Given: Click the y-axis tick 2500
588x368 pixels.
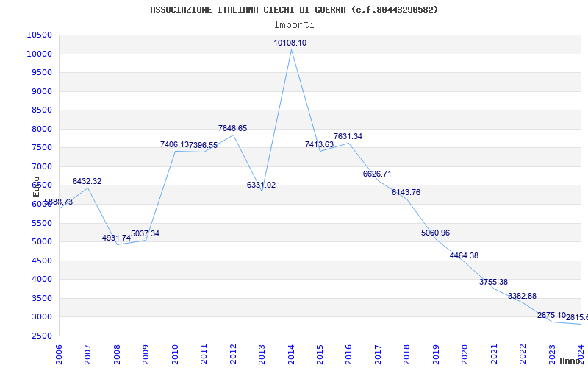Looking at the screenshot, I should click(41, 336).
